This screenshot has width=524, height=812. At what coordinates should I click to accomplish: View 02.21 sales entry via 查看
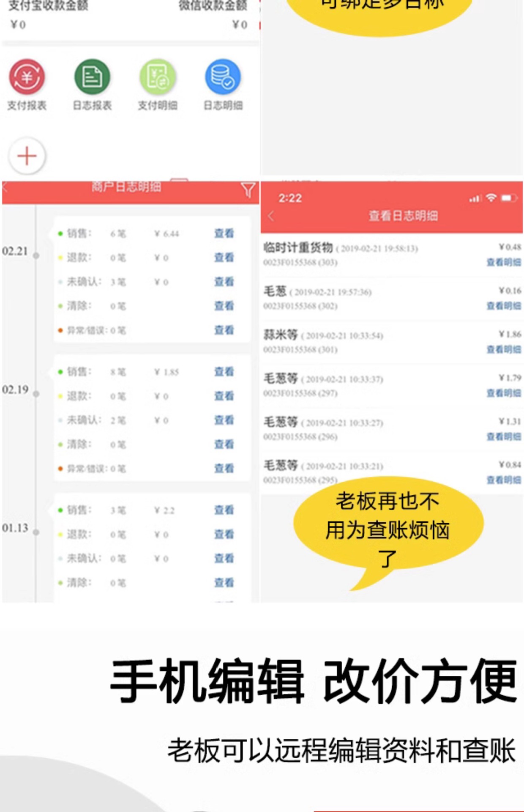tap(224, 233)
